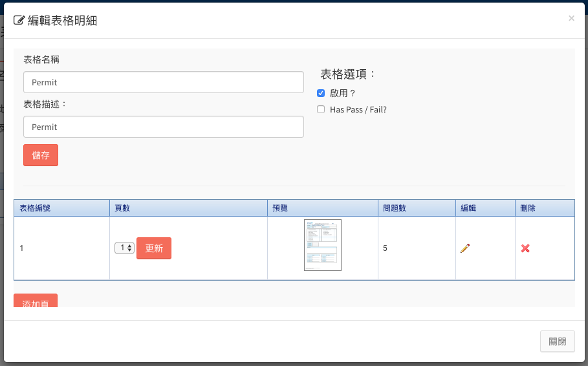The width and height of the screenshot is (588, 366).
Task: Click the edit icon beside 編輯表格明細 title
Action: tap(19, 20)
